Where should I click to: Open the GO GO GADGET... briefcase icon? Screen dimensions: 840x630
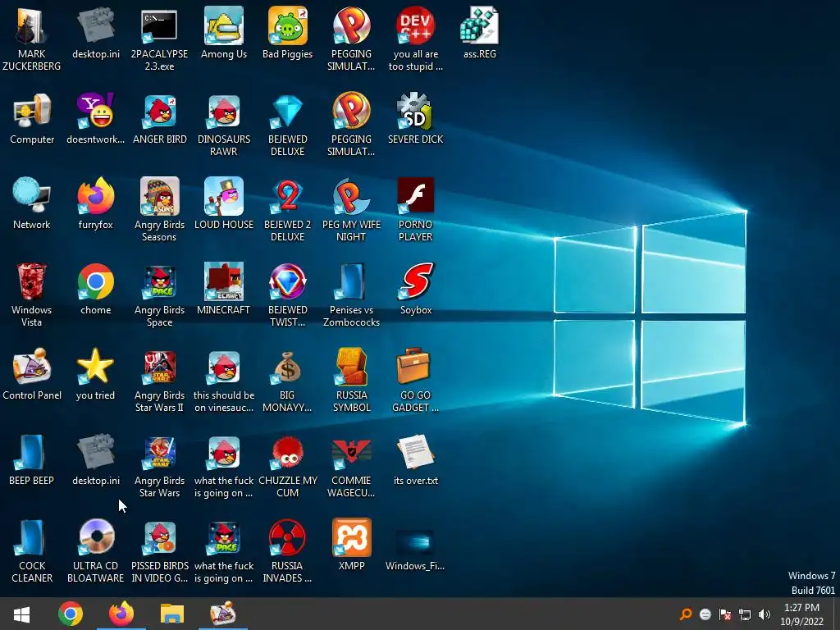pyautogui.click(x=416, y=381)
